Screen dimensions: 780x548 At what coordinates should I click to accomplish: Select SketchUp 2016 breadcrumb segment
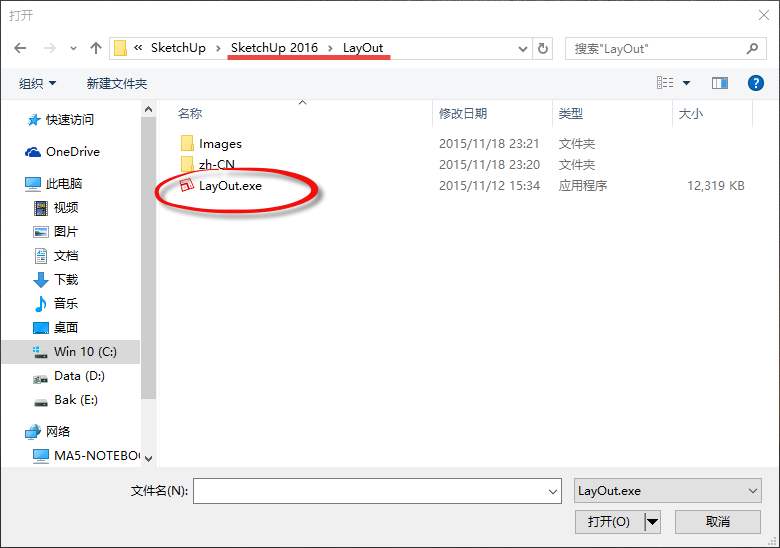[x=274, y=48]
